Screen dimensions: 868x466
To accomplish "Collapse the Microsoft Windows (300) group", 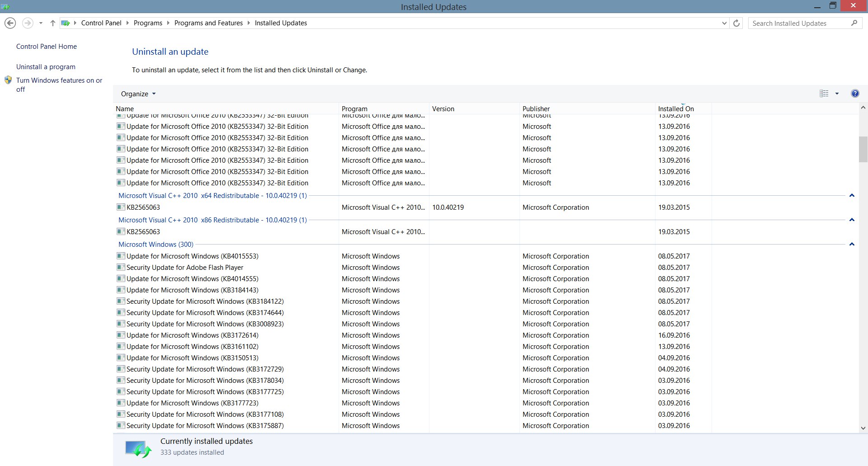I will coord(852,245).
